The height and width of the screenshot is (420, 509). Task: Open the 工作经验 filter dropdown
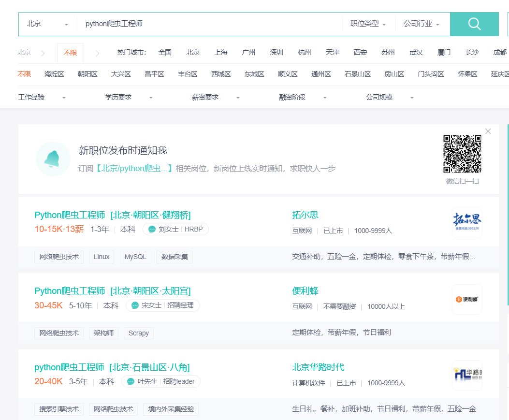pyautogui.click(x=42, y=97)
